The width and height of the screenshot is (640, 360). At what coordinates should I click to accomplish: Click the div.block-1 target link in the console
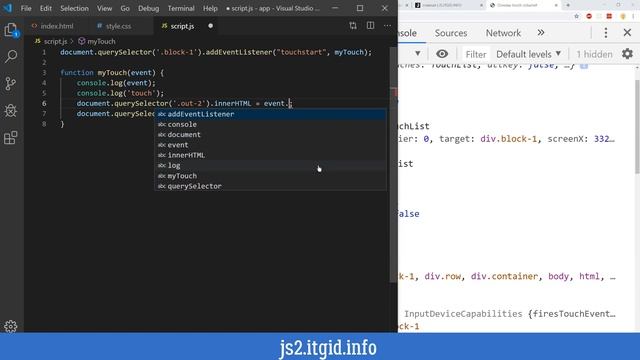pos(509,139)
